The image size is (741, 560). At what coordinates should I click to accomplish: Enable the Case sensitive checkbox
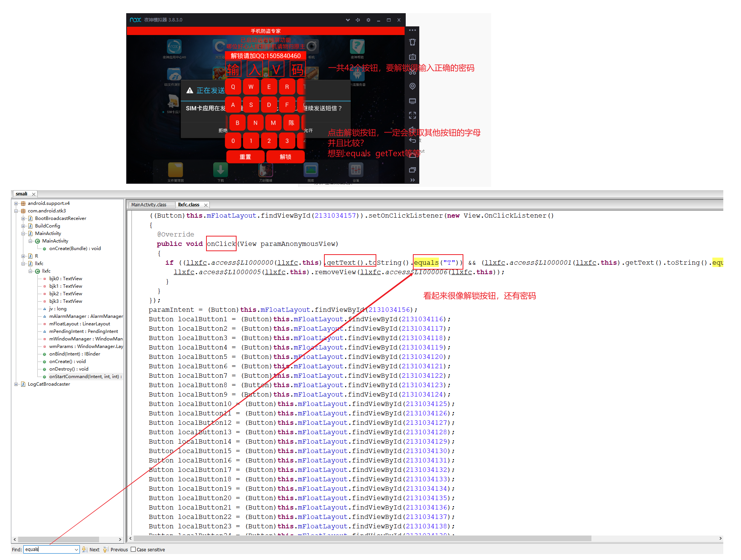point(133,549)
